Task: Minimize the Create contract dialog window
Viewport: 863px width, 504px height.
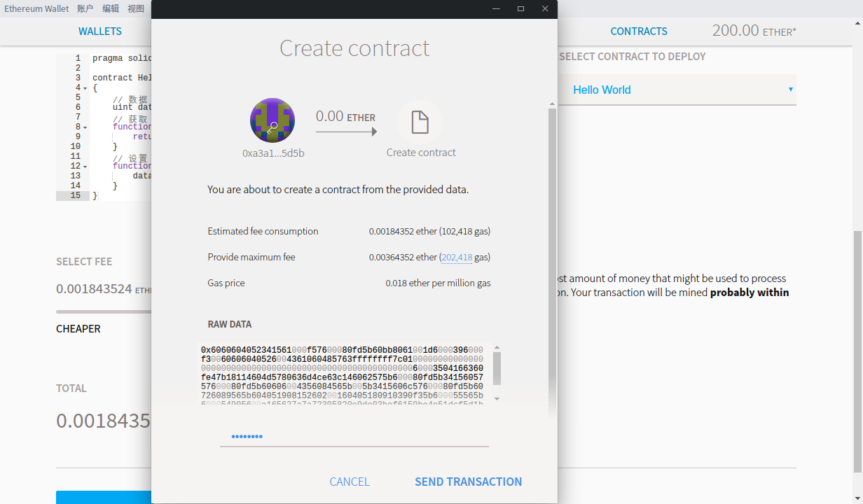Action: pos(496,8)
